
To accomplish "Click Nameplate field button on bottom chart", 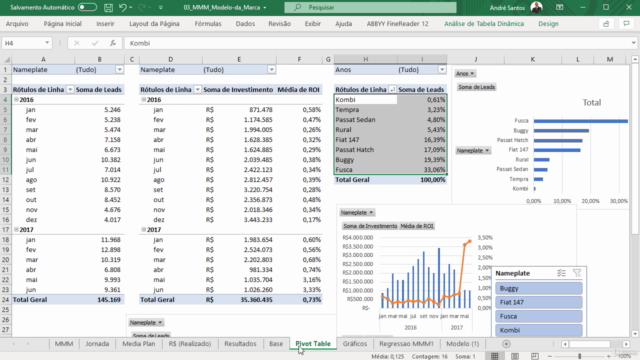I will pos(146,322).
